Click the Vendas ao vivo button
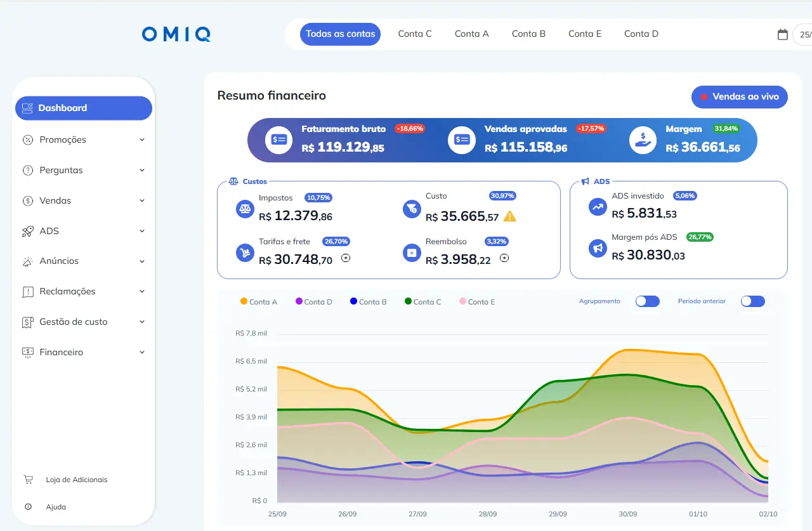Image resolution: width=812 pixels, height=531 pixels. [x=740, y=96]
